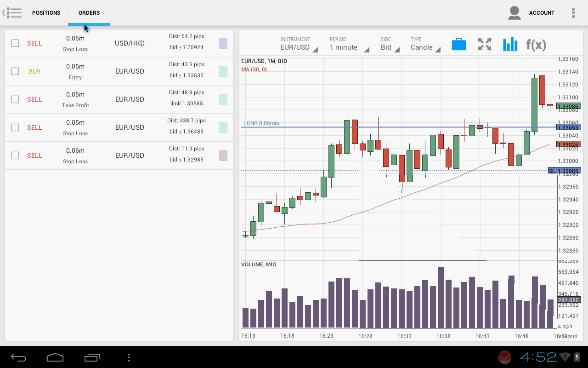Open the briefcase portfolio icon
588x368 pixels.
coord(458,44)
